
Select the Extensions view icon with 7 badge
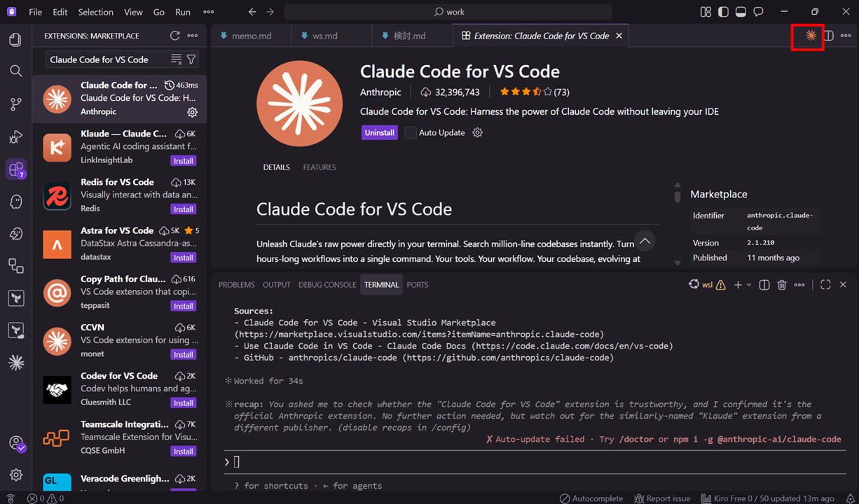[15, 169]
